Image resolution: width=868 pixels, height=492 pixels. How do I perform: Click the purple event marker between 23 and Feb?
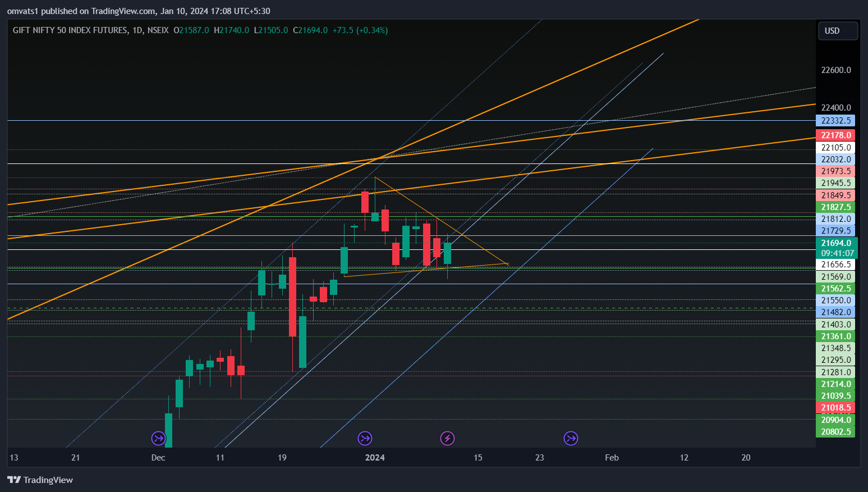coord(571,438)
